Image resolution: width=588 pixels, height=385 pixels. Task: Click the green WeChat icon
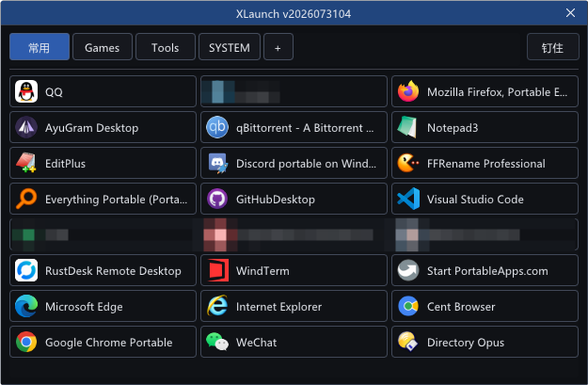pos(217,342)
